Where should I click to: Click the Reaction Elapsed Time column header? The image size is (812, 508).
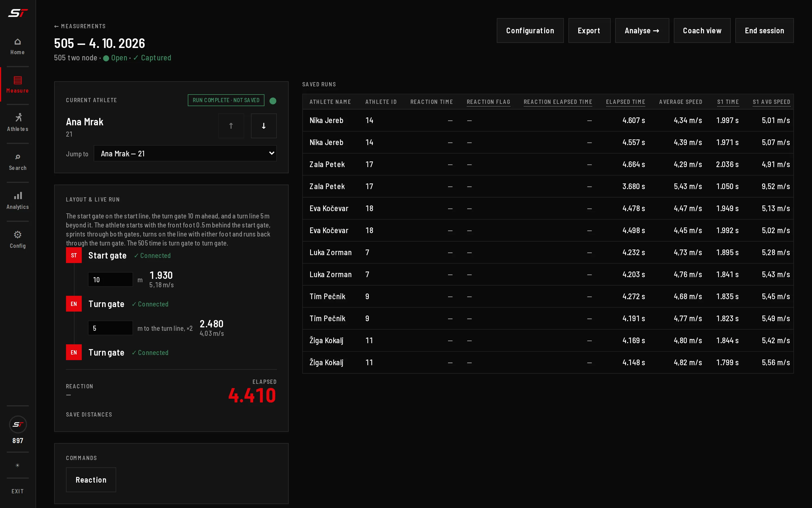pyautogui.click(x=558, y=102)
